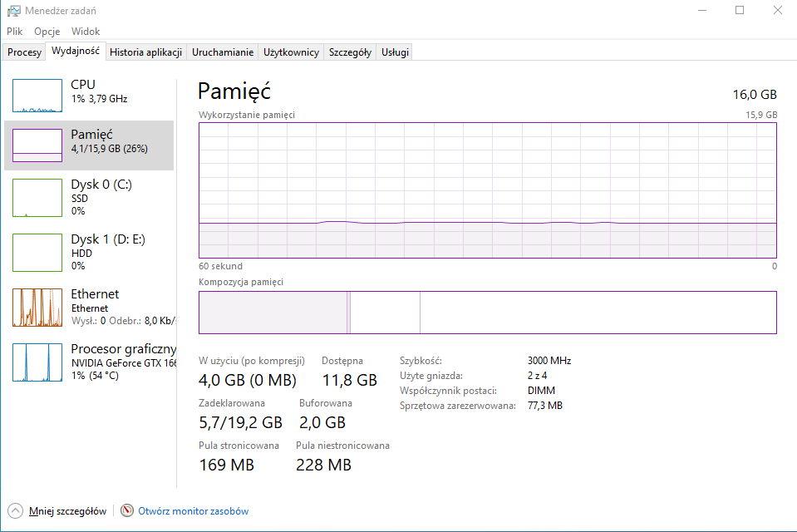Click the resource monitor icon
The height and width of the screenshot is (532, 797).
click(x=127, y=510)
